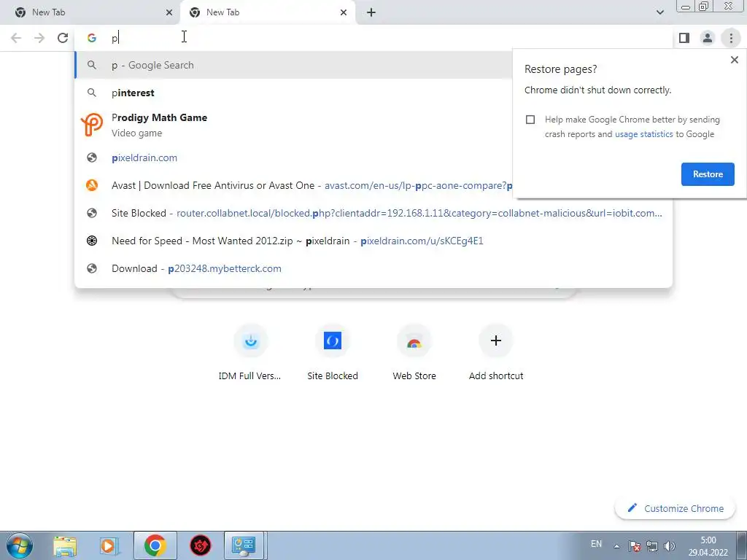Pick the Prodigy Math Game suggestion
747x560 pixels.
point(293,125)
